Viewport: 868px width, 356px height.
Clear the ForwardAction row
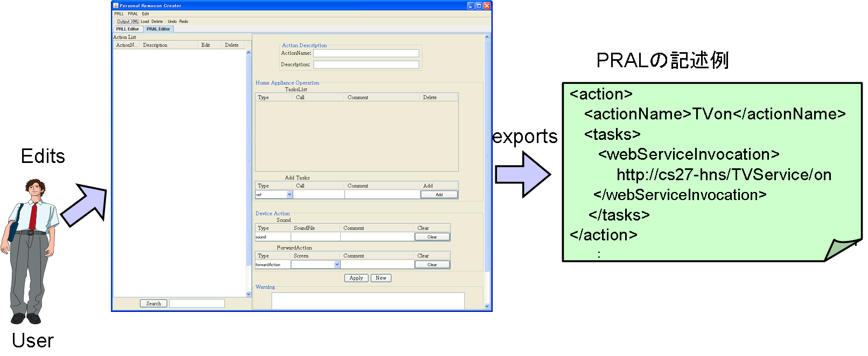tap(432, 265)
